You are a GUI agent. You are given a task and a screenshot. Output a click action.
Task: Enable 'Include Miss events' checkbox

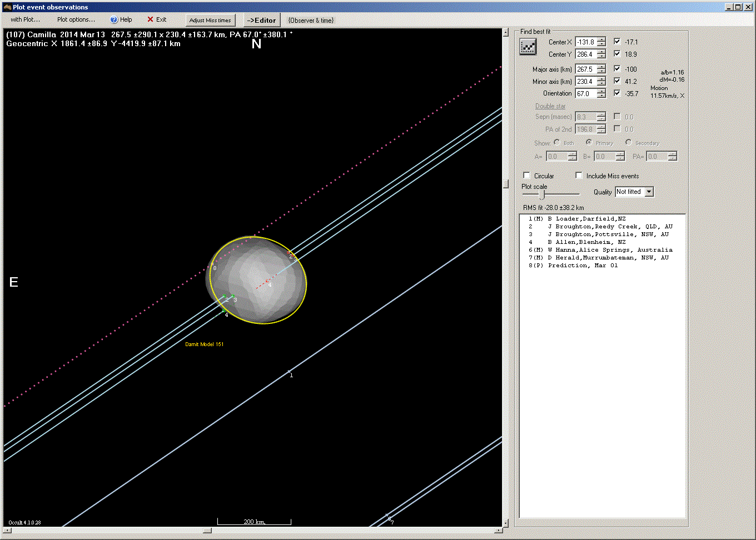coord(579,176)
